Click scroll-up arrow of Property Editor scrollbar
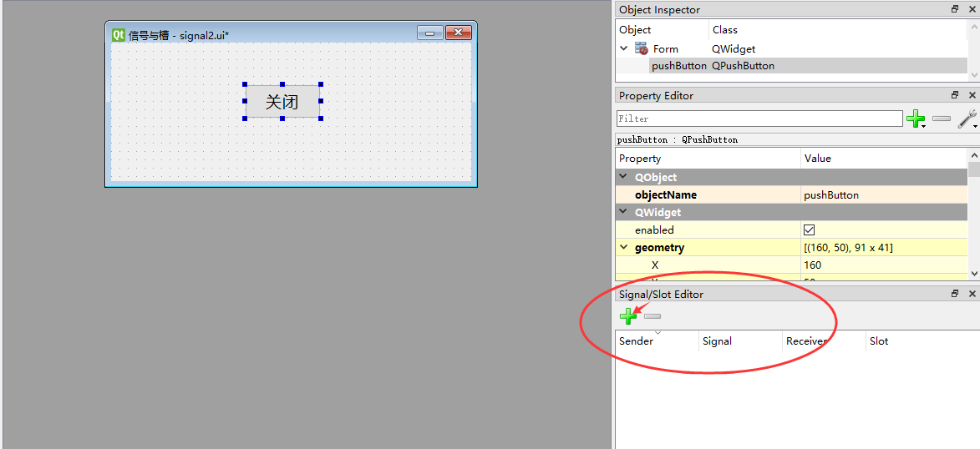980x449 pixels. coord(974,155)
